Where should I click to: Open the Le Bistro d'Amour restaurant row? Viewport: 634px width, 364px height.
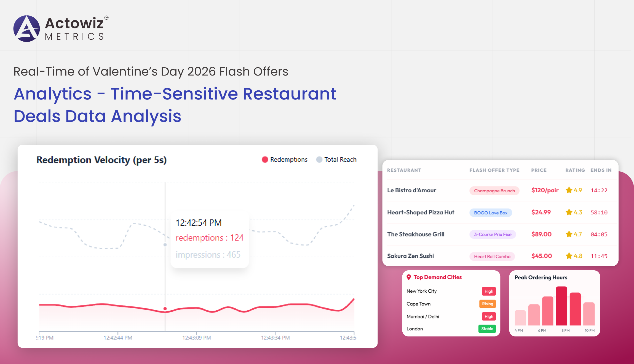pos(411,190)
